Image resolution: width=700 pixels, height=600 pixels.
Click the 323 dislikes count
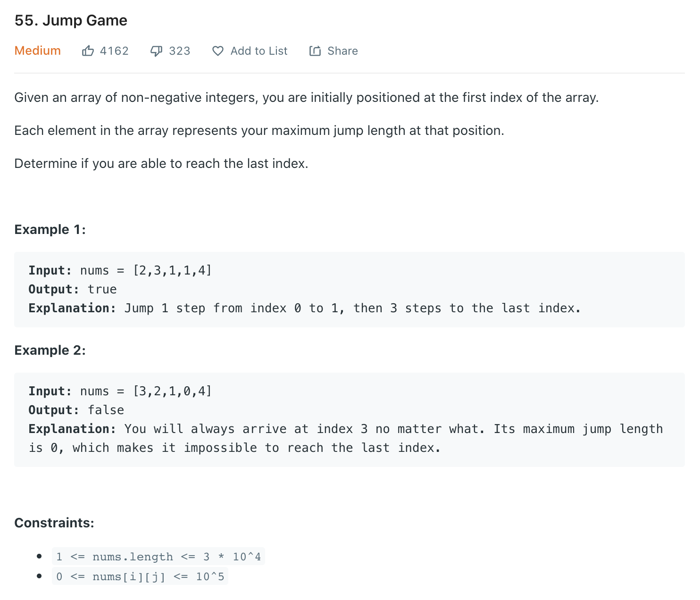179,51
